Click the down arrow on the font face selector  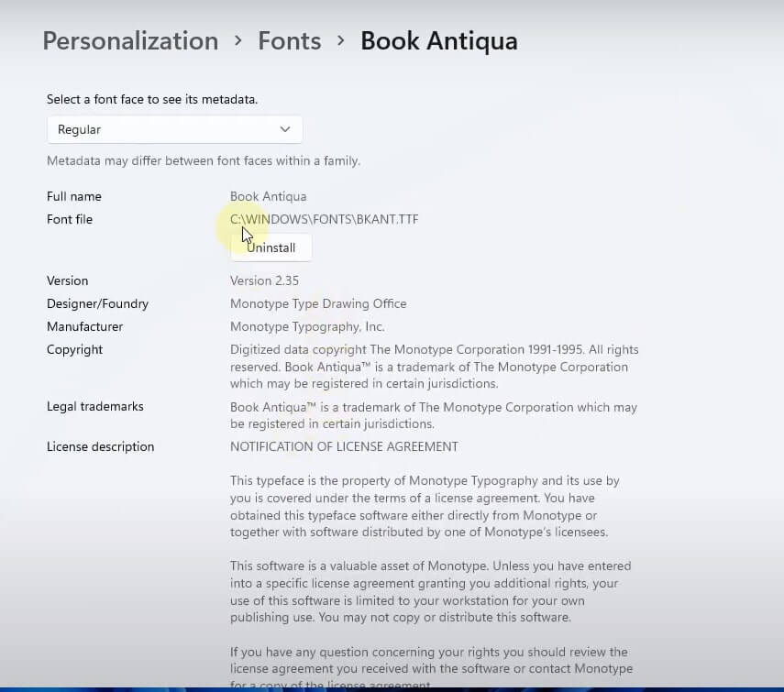coord(285,129)
